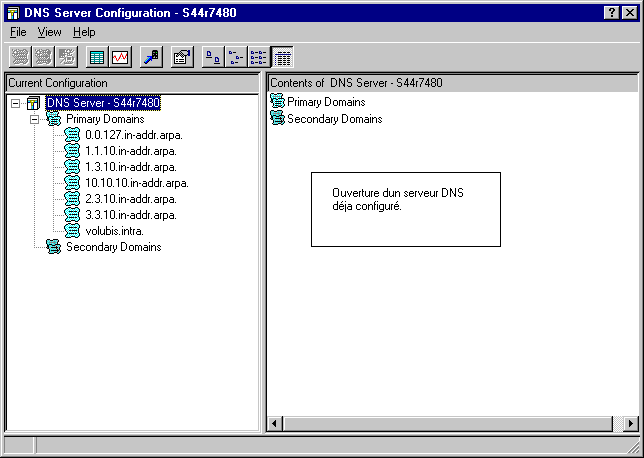Select 10.10.10.in-addr.arpa. domain in tree
The height and width of the screenshot is (458, 644).
pos(136,183)
